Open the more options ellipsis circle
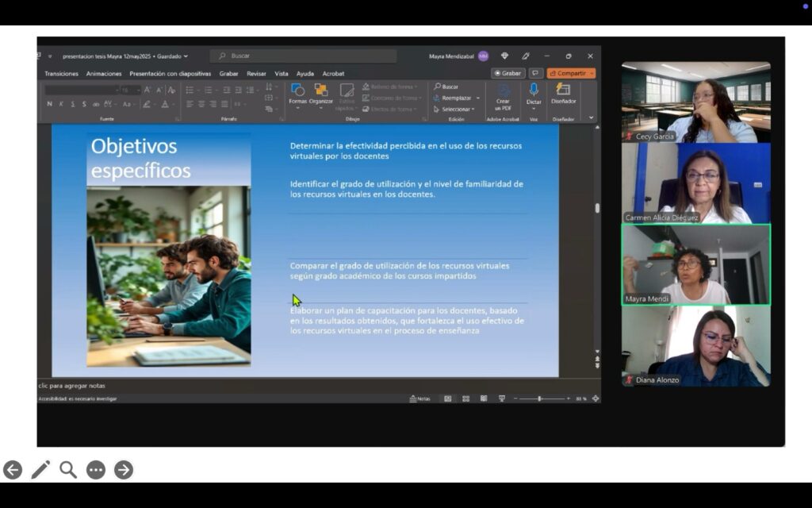Image resolution: width=812 pixels, height=508 pixels. pyautogui.click(x=96, y=470)
